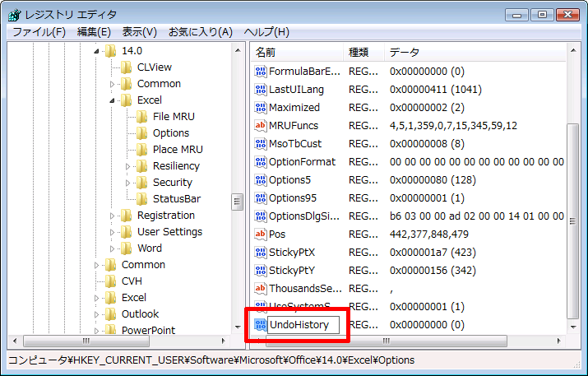The image size is (588, 376).
Task: Open the お気に入り(A) menu
Action: (201, 32)
